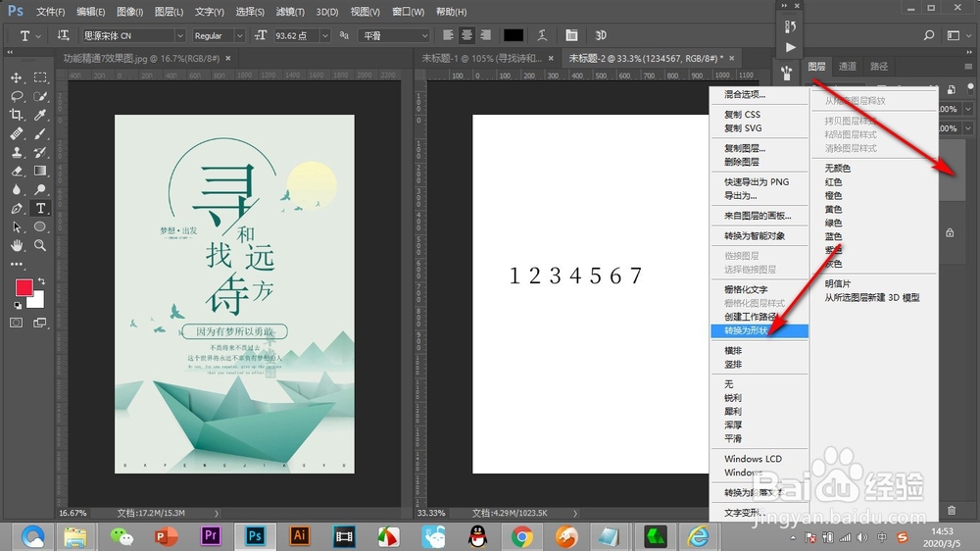Set center text alignment
The image size is (980, 551).
click(466, 35)
